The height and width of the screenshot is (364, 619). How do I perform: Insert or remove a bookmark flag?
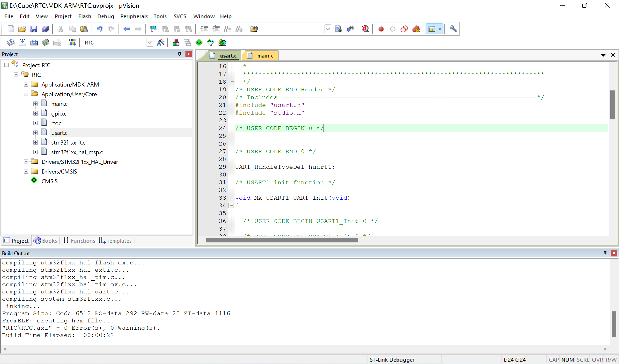pyautogui.click(x=154, y=29)
